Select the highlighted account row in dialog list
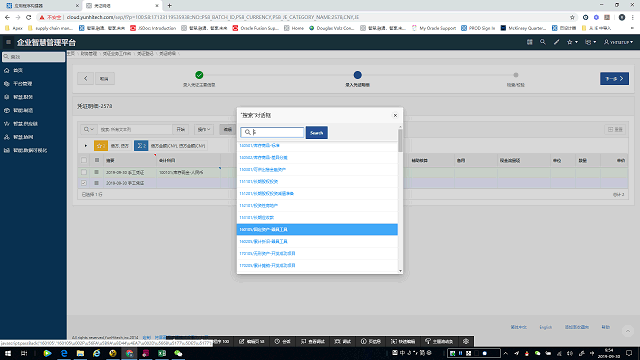 (x=317, y=229)
